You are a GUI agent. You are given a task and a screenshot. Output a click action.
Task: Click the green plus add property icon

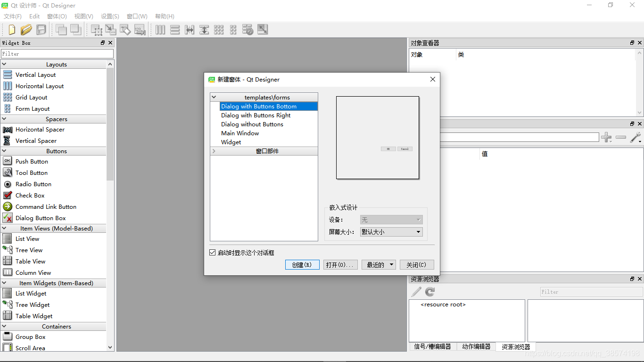(606, 137)
